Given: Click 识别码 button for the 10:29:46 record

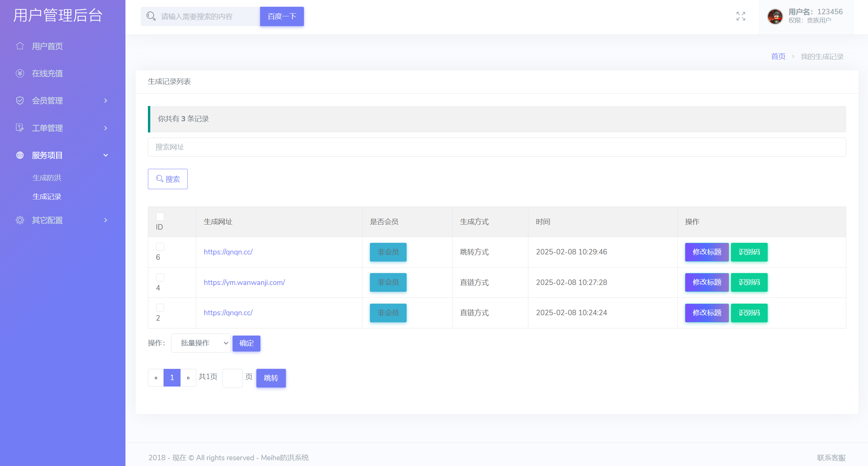Looking at the screenshot, I should click(x=749, y=252).
